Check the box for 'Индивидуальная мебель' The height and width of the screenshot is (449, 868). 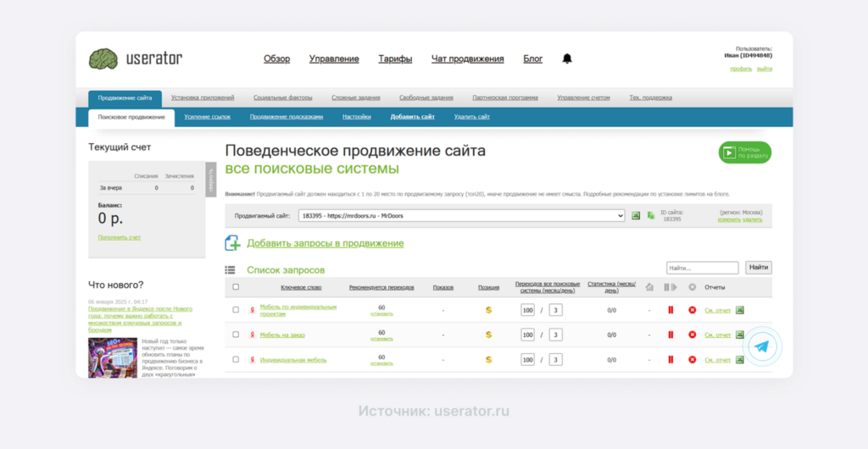coord(236,359)
